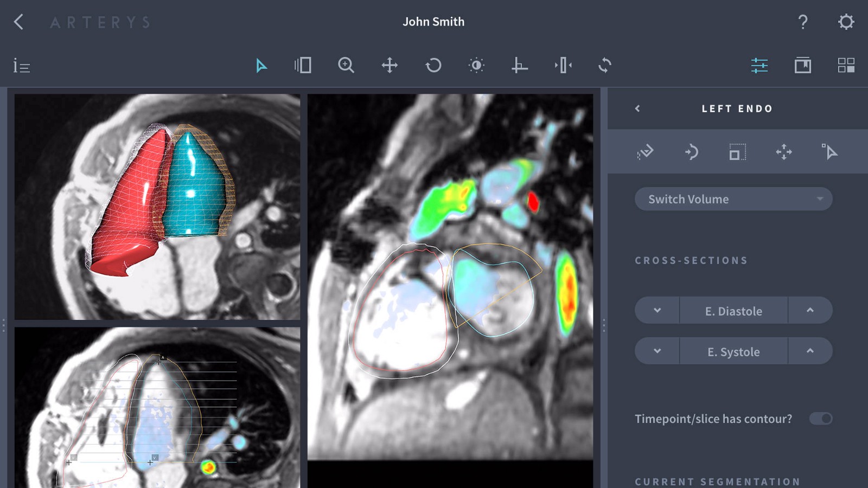
Task: Step E. Systole up
Action: pyautogui.click(x=810, y=351)
